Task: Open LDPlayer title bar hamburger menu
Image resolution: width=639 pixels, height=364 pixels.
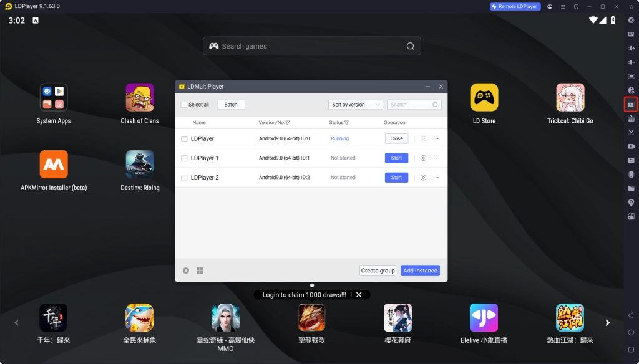Action: 563,6
